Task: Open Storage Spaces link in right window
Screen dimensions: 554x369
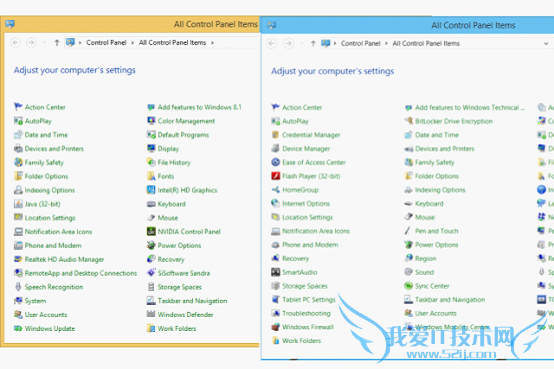Action: [x=305, y=286]
